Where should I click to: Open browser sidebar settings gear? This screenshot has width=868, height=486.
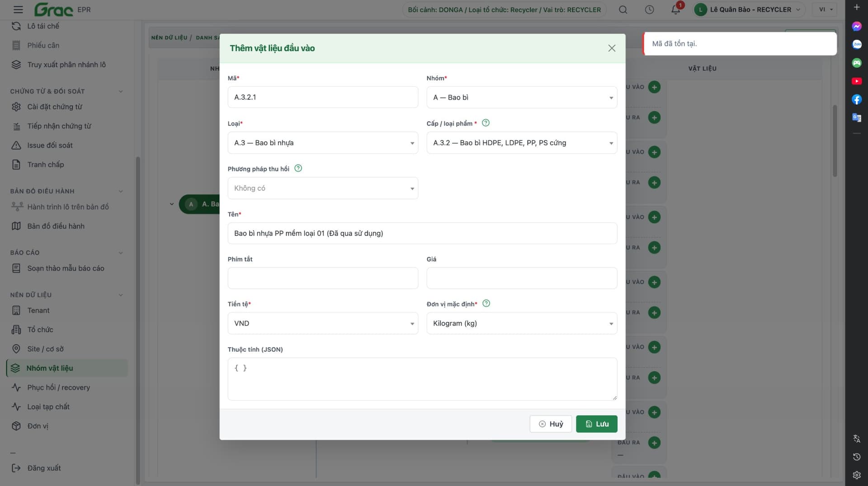coord(856,475)
